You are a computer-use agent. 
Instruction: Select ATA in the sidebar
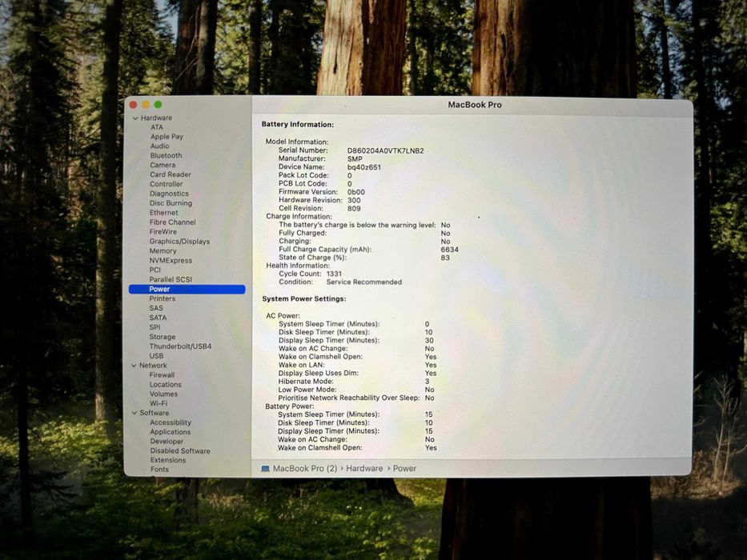coord(157,127)
